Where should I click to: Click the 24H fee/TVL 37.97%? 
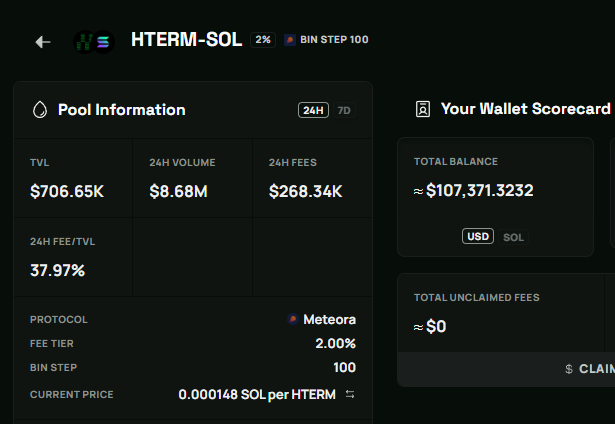[57, 270]
